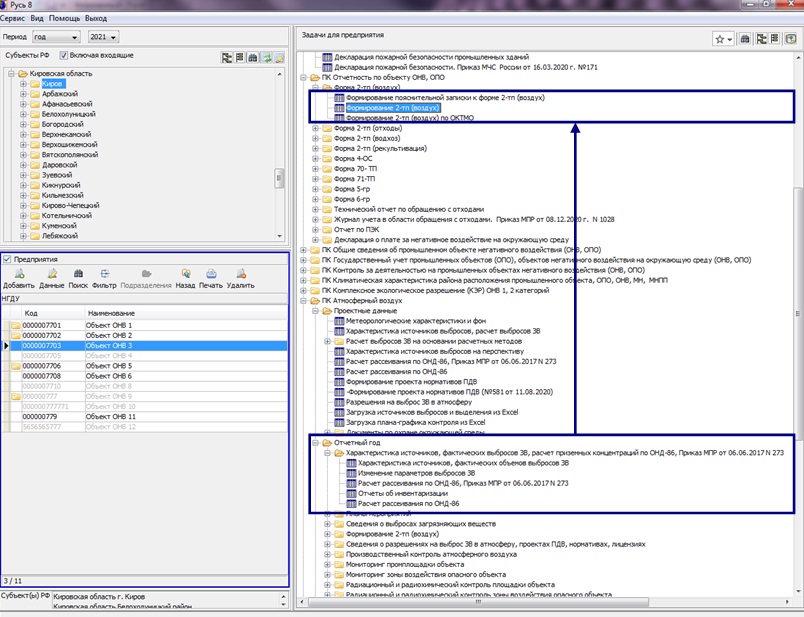This screenshot has width=804, height=617.
Task: Open the Помощь menu
Action: tap(65, 19)
